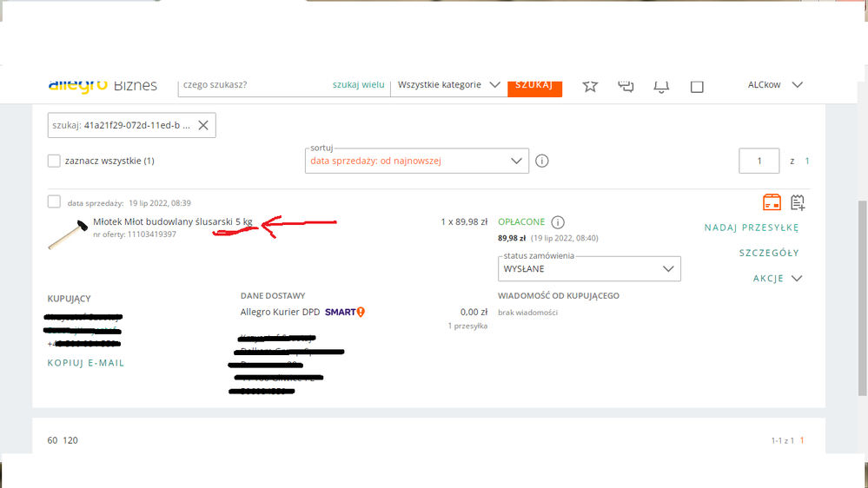868x488 pixels.
Task: Click the add note clipboard icon
Action: (x=797, y=203)
